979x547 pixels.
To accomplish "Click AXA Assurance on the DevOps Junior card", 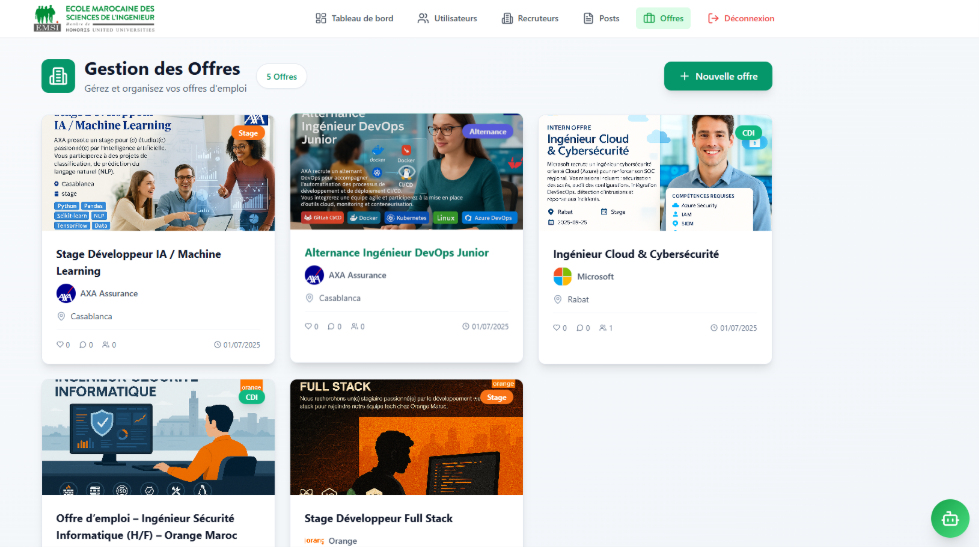I will [x=357, y=275].
